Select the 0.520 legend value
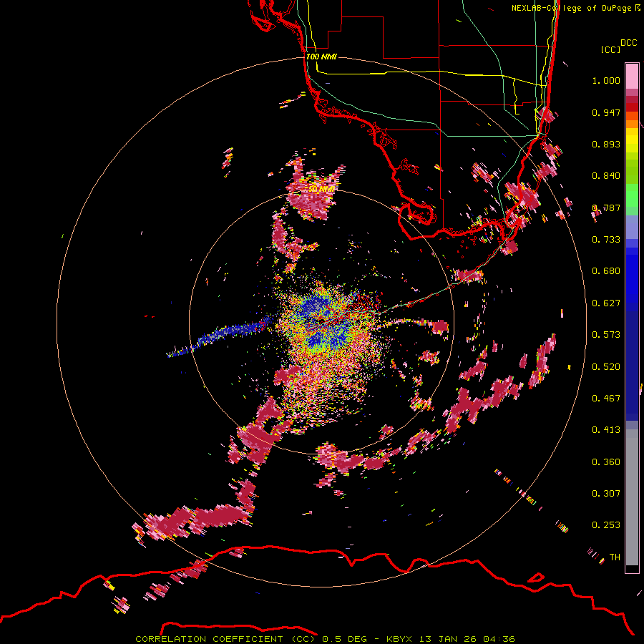Screen dimensions: 644x644 point(606,367)
